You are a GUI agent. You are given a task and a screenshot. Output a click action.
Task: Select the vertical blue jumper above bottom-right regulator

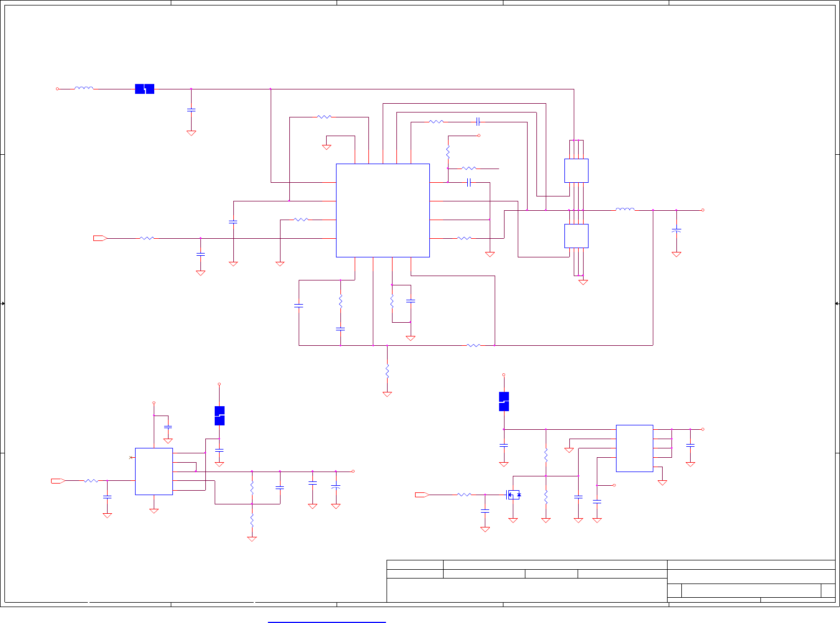click(x=504, y=401)
